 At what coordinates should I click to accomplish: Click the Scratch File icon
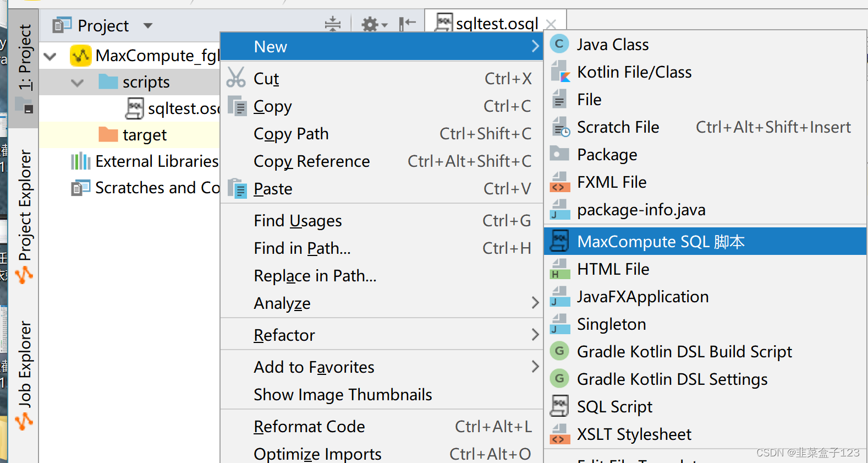pyautogui.click(x=561, y=127)
